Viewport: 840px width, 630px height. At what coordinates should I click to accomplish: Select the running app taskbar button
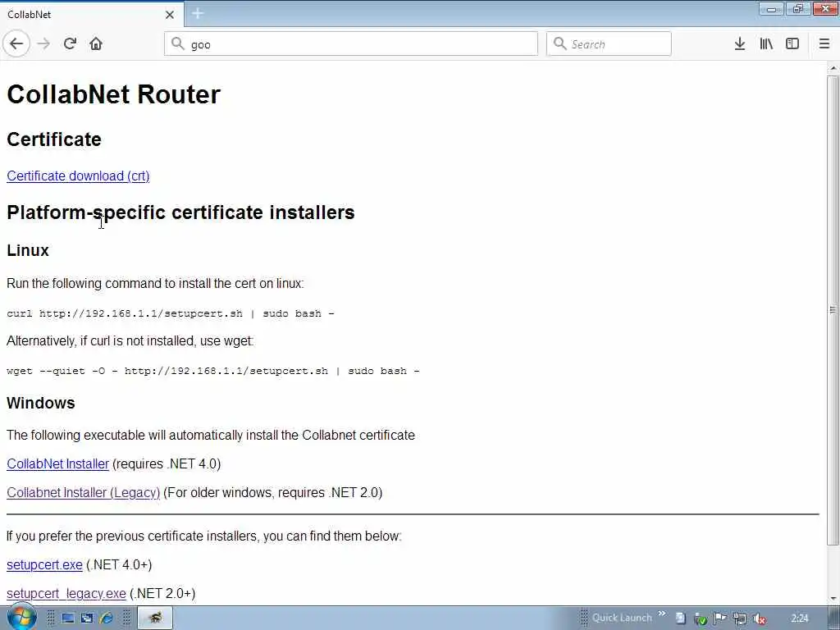click(155, 618)
